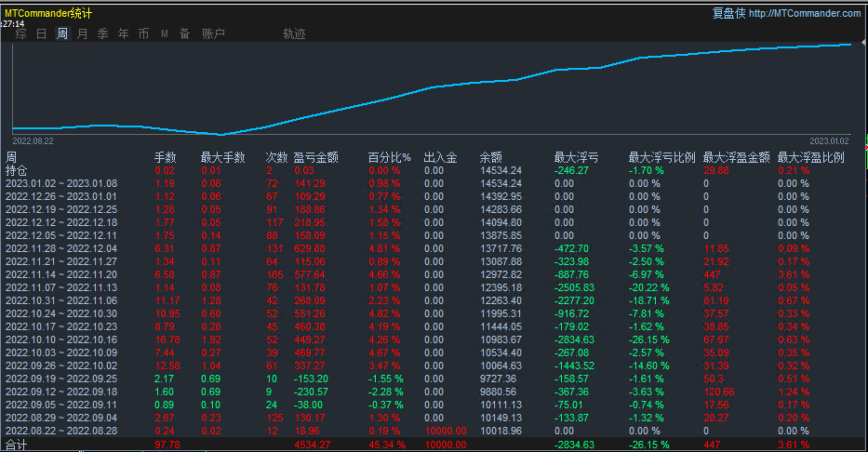The width and height of the screenshot is (868, 452).
Task: Click the total percentage 45.34 %
Action: coord(388,445)
